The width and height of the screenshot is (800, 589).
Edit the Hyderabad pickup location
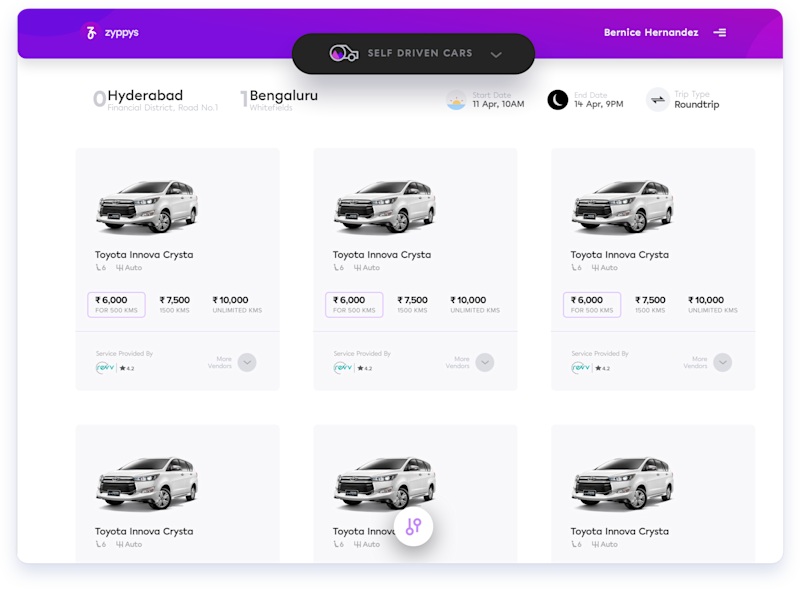[x=145, y=95]
